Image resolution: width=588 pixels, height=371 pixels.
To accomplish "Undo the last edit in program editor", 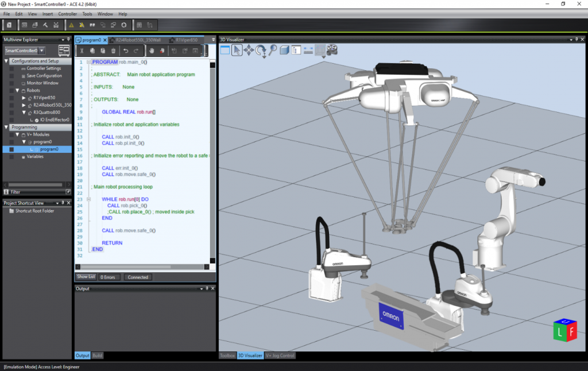I will (126, 51).
